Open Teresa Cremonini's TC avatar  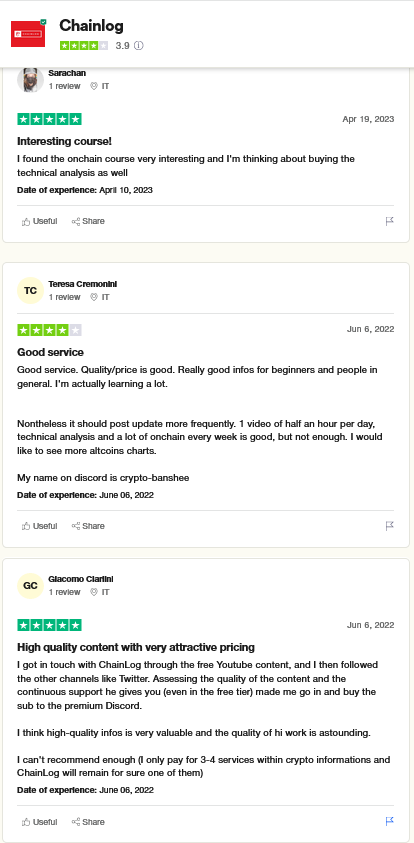coord(30,290)
